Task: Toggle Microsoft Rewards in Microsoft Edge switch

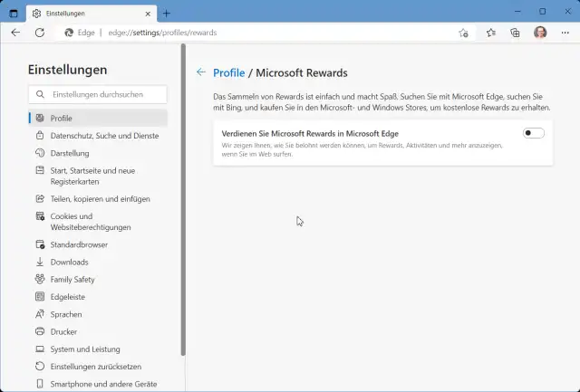Action: point(533,133)
